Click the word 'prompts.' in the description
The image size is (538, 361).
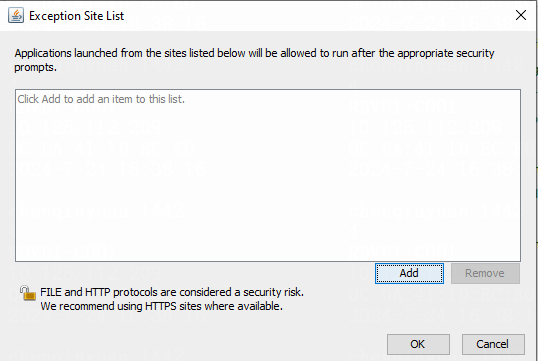[x=35, y=67]
